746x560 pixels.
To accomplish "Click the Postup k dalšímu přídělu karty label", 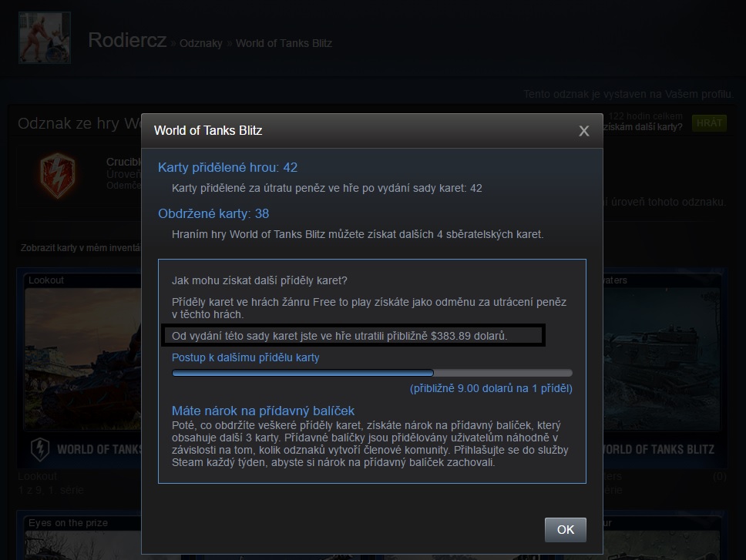I will click(246, 357).
